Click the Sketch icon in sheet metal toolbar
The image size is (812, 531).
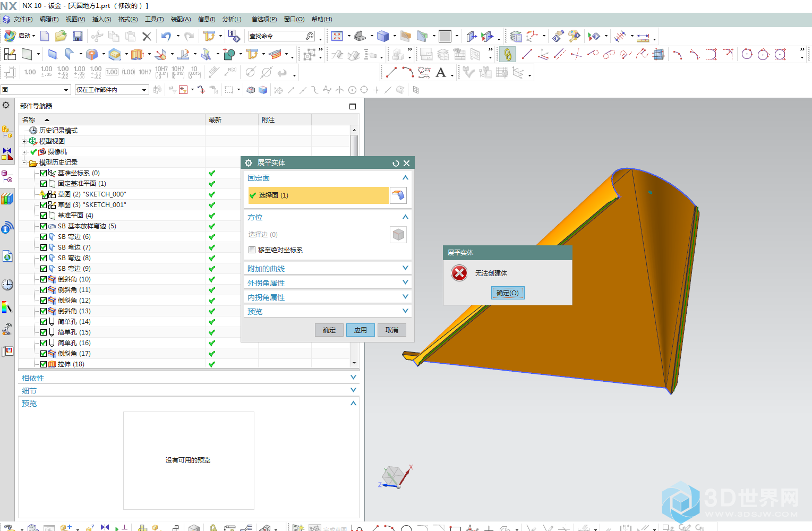pyautogui.click(x=10, y=54)
